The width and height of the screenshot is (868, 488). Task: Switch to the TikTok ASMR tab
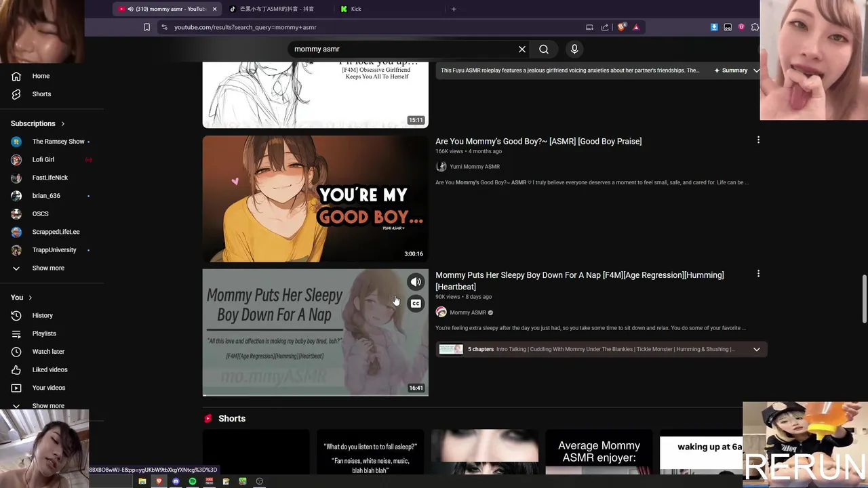click(277, 9)
